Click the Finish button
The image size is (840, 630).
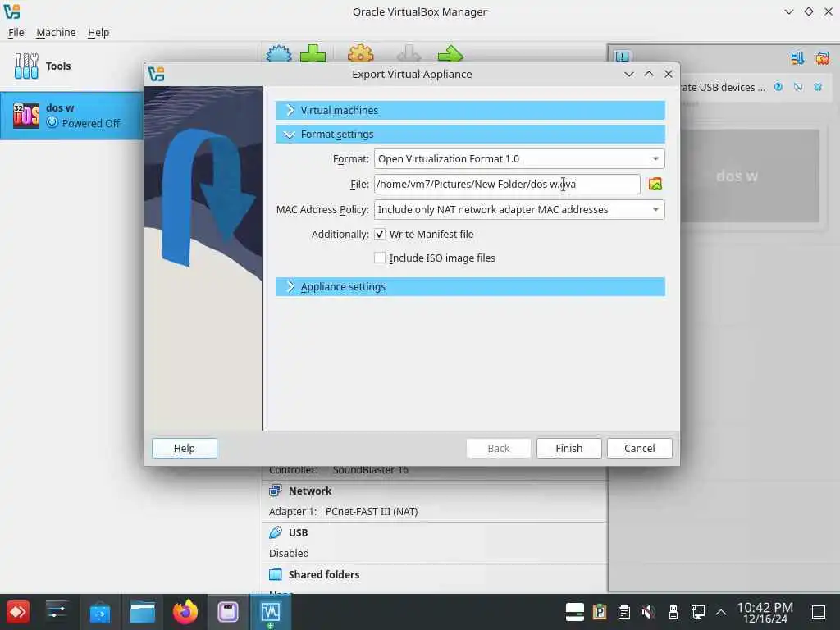[569, 449]
